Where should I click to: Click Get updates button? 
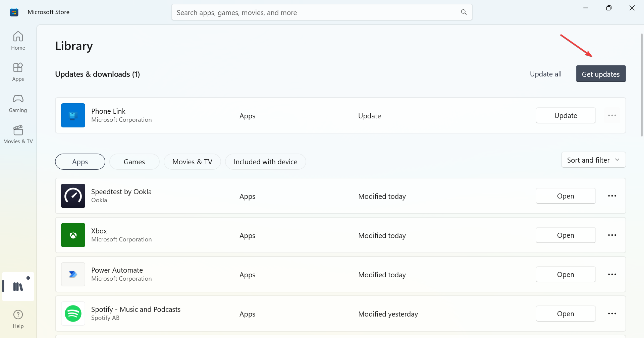(601, 74)
